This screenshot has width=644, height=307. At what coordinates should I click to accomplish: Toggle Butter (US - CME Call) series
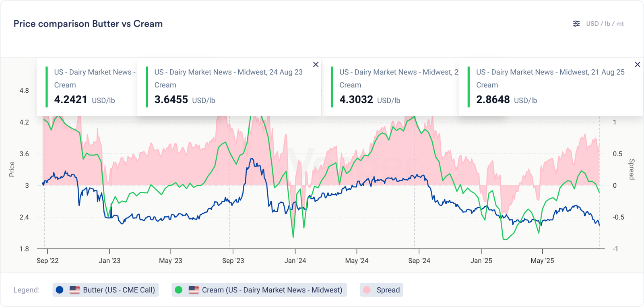tap(119, 290)
